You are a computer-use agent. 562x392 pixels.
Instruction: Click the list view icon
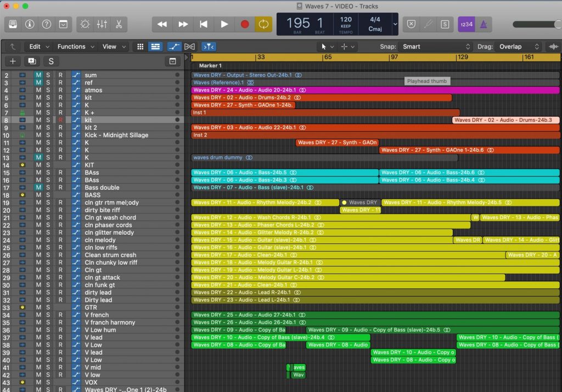[x=155, y=47]
